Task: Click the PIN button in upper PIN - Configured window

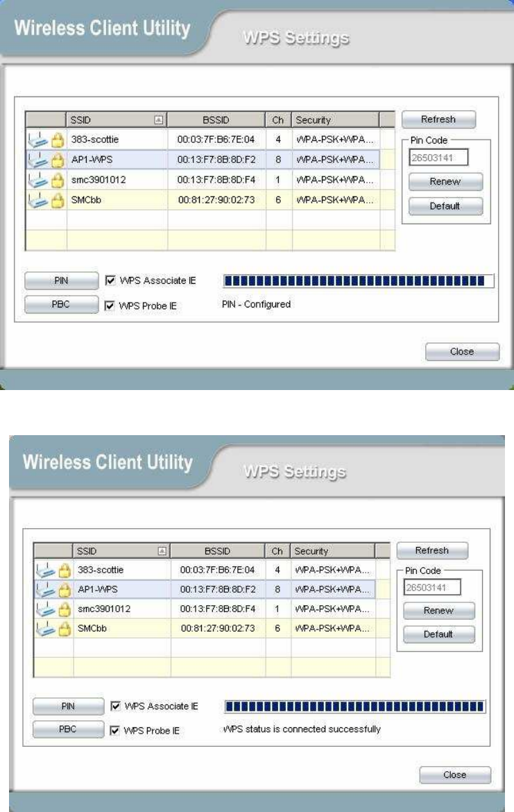Action: pos(61,280)
